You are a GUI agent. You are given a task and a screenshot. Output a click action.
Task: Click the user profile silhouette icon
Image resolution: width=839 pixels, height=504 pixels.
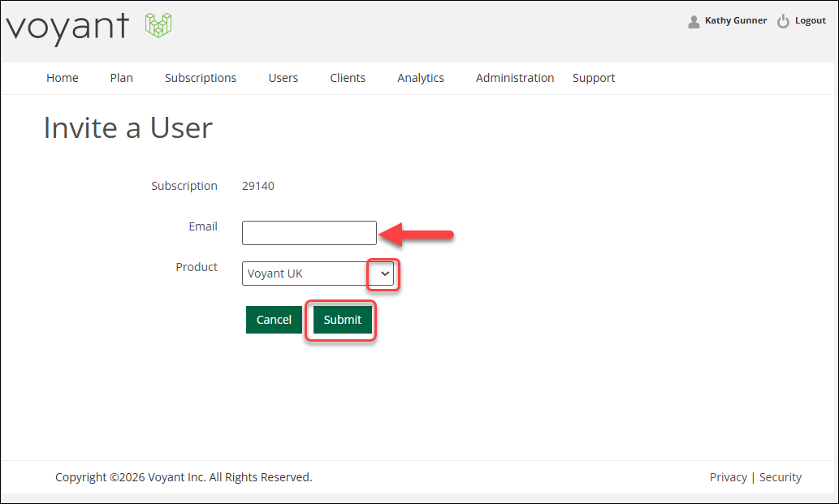pyautogui.click(x=694, y=21)
